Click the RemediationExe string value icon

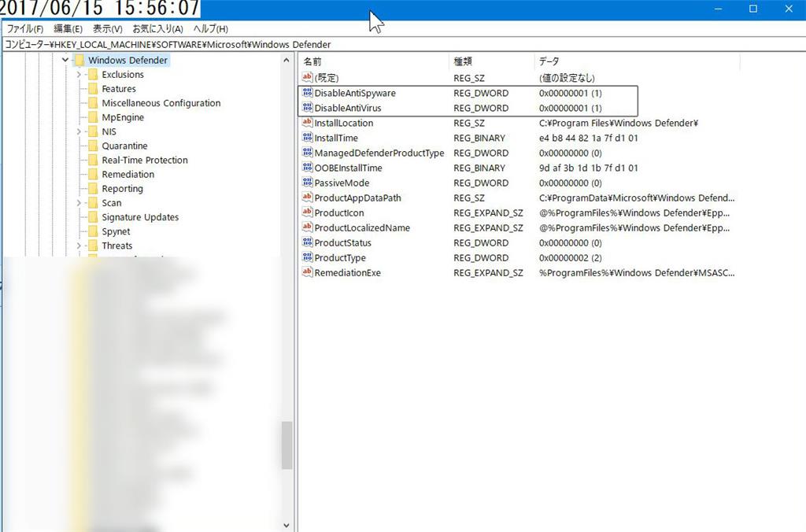(308, 272)
